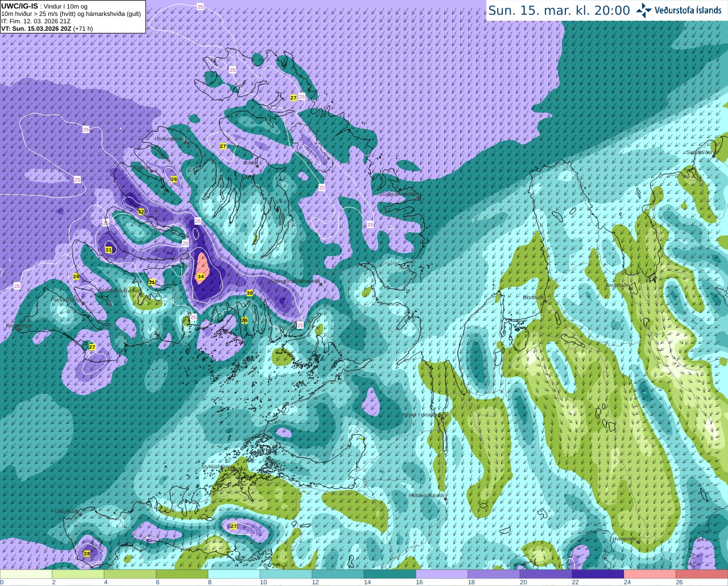The image size is (728, 586).
Task: Click the legend scale number 16
Action: pos(419,582)
